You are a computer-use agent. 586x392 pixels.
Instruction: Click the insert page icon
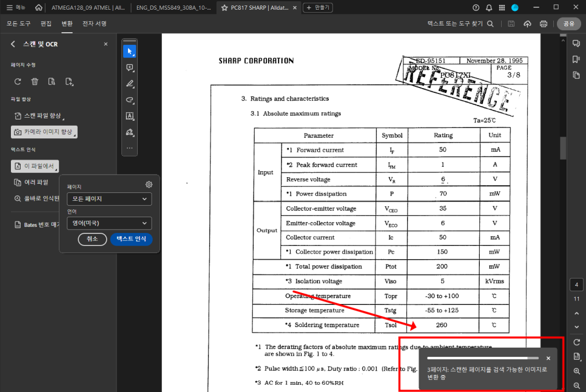69,81
